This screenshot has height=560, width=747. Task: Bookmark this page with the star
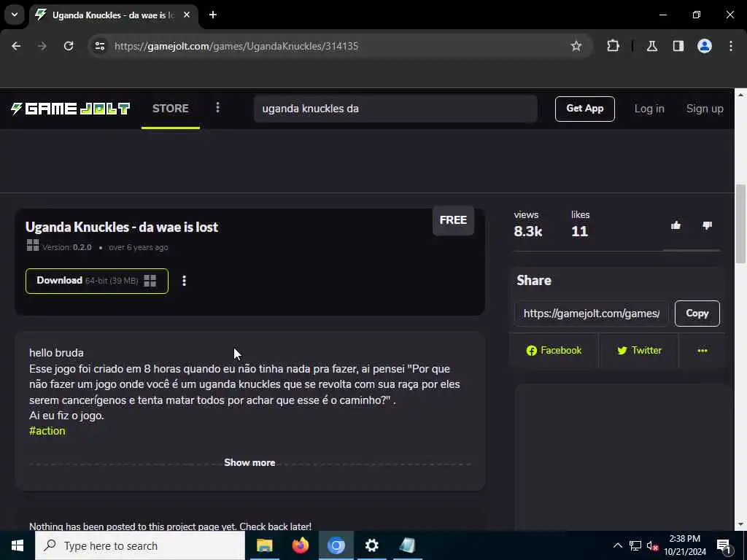click(x=576, y=46)
